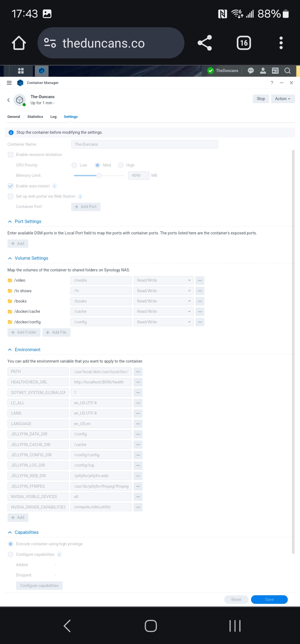Toggle the Enable auto-restart checkbox

[x=11, y=186]
